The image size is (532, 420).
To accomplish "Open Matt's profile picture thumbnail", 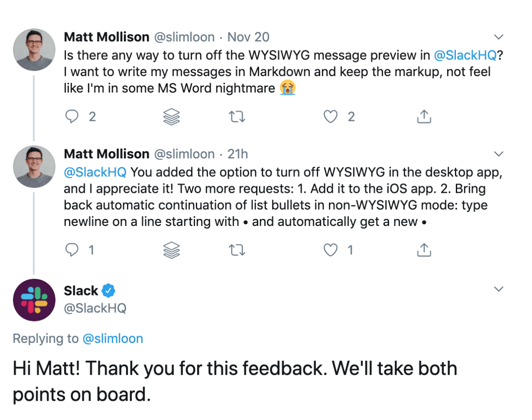I will click(34, 49).
